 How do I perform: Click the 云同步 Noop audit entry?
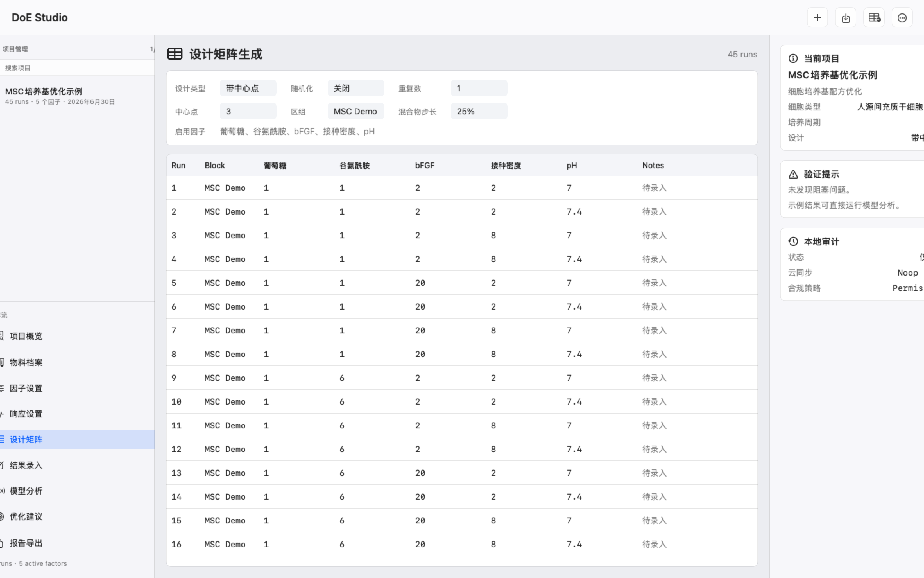855,273
